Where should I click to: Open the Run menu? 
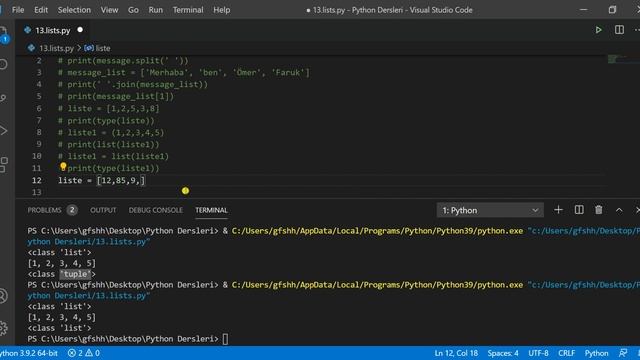point(156,10)
